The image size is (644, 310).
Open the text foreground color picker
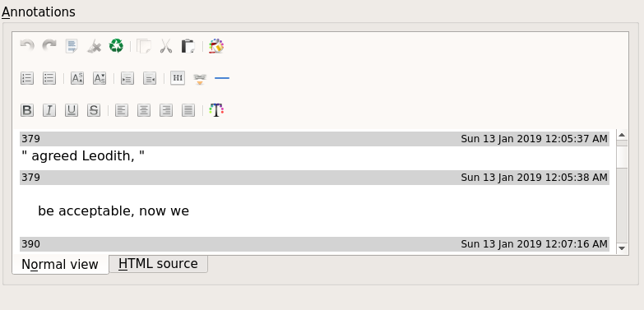(x=216, y=110)
